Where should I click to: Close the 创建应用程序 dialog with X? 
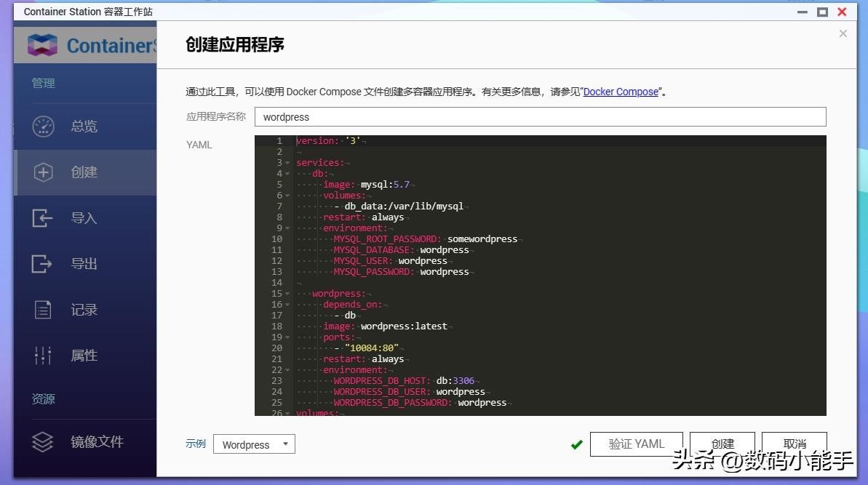(x=843, y=33)
